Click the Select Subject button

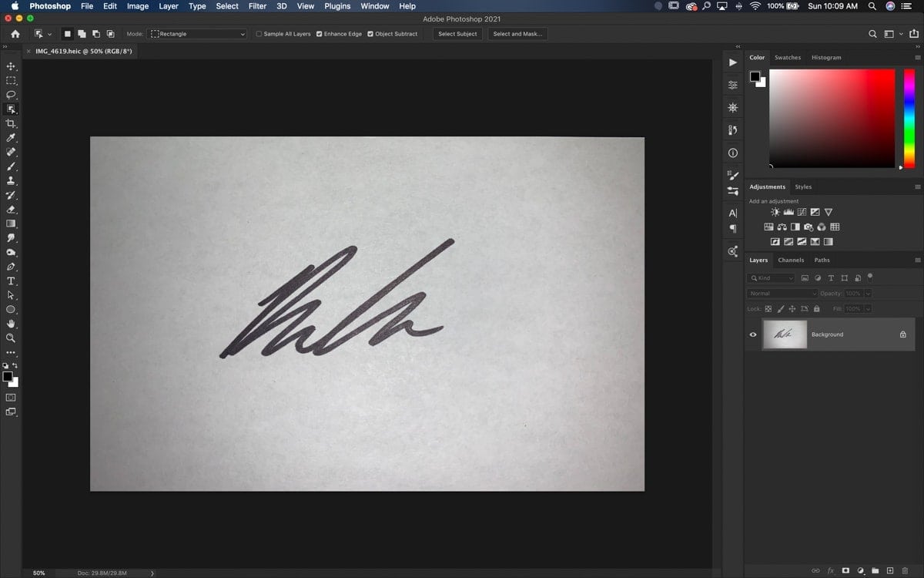tap(457, 34)
